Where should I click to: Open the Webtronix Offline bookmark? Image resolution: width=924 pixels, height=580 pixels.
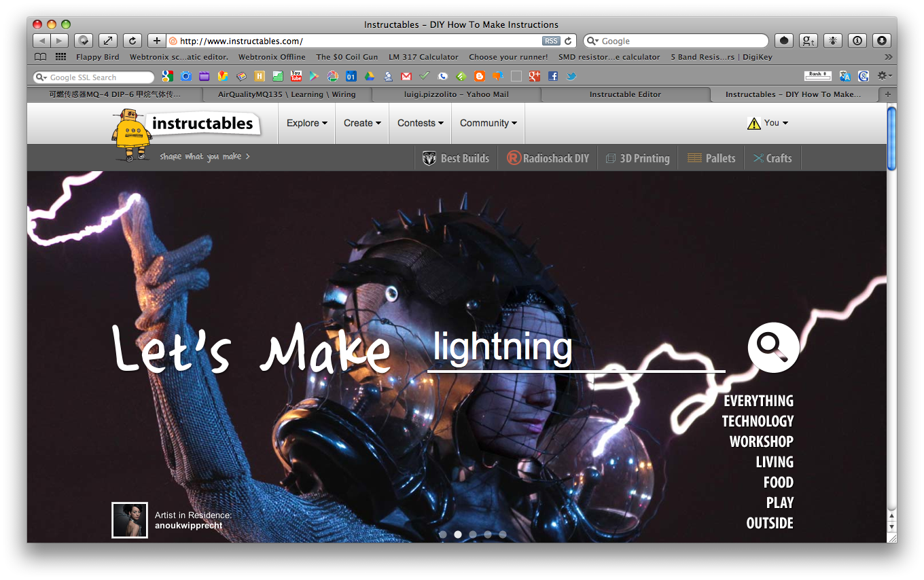coord(272,57)
